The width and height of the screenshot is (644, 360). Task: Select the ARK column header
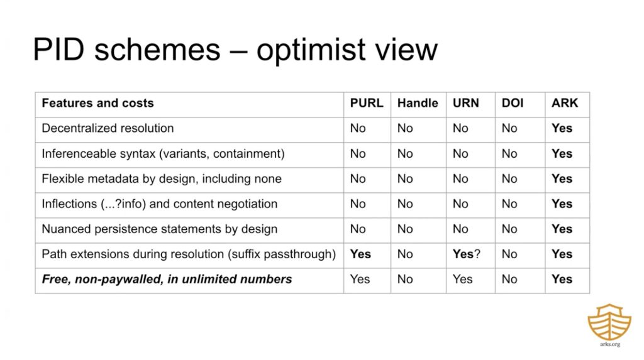click(x=565, y=103)
